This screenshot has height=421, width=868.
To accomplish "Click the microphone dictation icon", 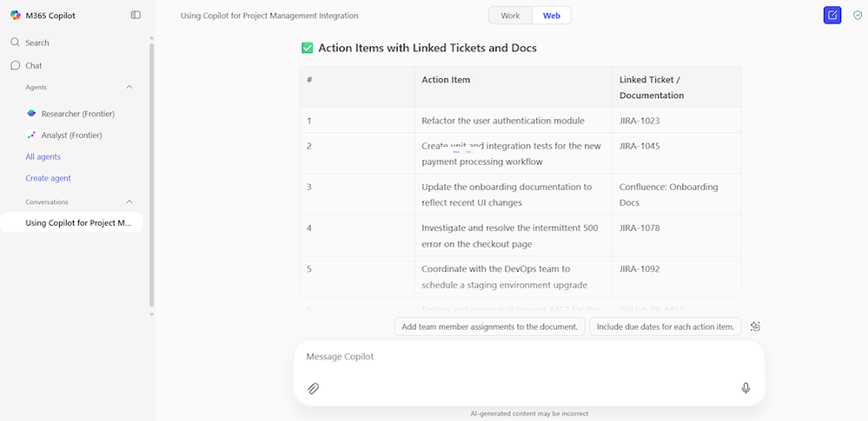I will 745,388.
